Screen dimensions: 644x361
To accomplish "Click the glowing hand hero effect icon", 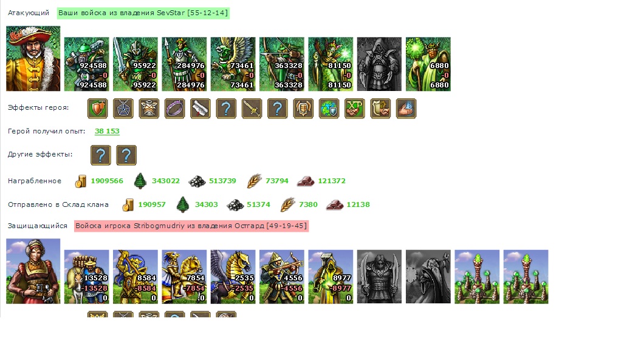I will click(x=406, y=109).
